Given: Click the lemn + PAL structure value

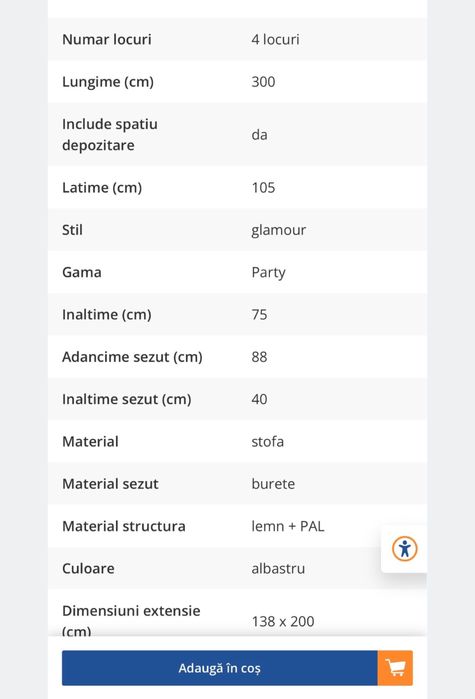Looking at the screenshot, I should (x=288, y=526).
